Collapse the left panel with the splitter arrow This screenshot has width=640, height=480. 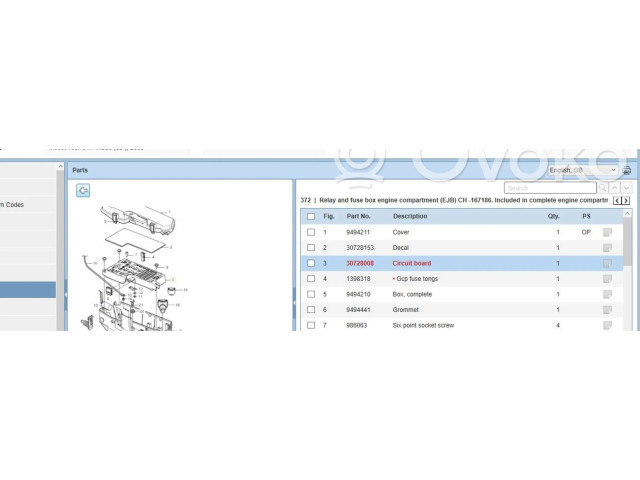66,294
